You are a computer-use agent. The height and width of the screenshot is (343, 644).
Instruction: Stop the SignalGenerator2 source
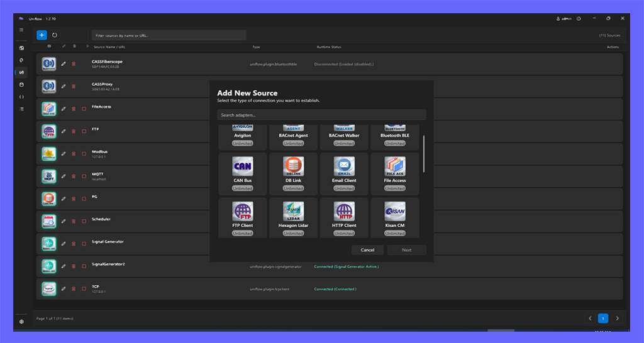click(84, 266)
